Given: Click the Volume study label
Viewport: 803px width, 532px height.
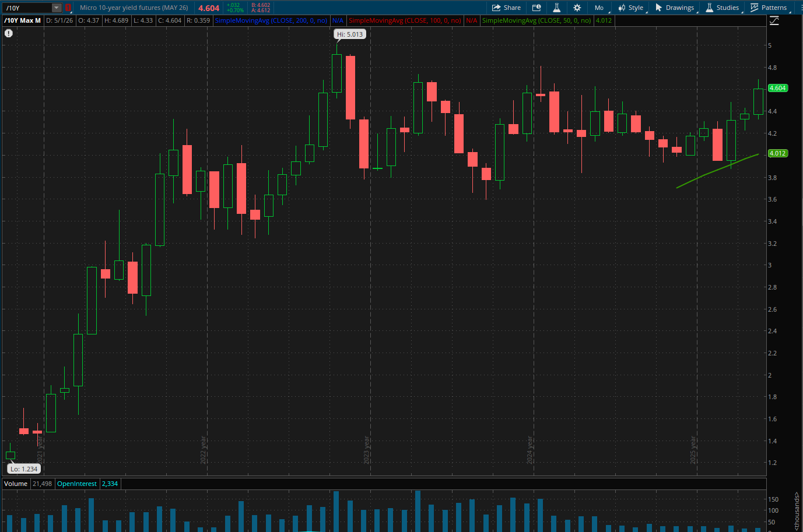Looking at the screenshot, I should pyautogui.click(x=16, y=484).
